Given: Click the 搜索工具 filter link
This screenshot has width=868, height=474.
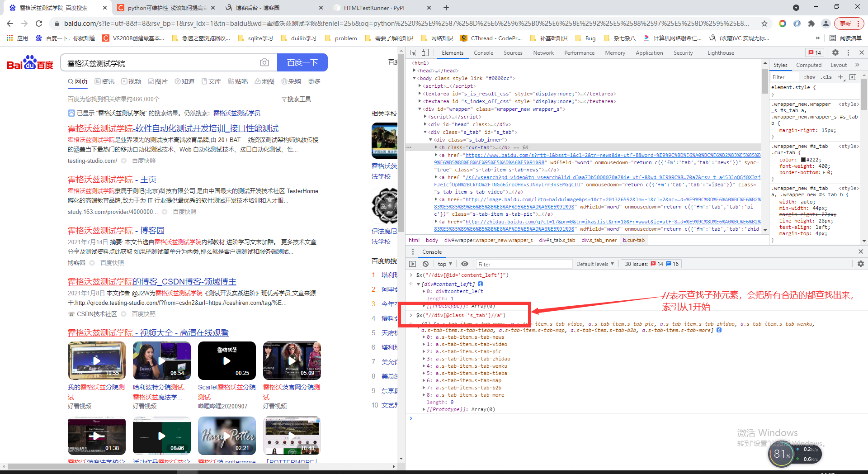Looking at the screenshot, I should pos(296,99).
